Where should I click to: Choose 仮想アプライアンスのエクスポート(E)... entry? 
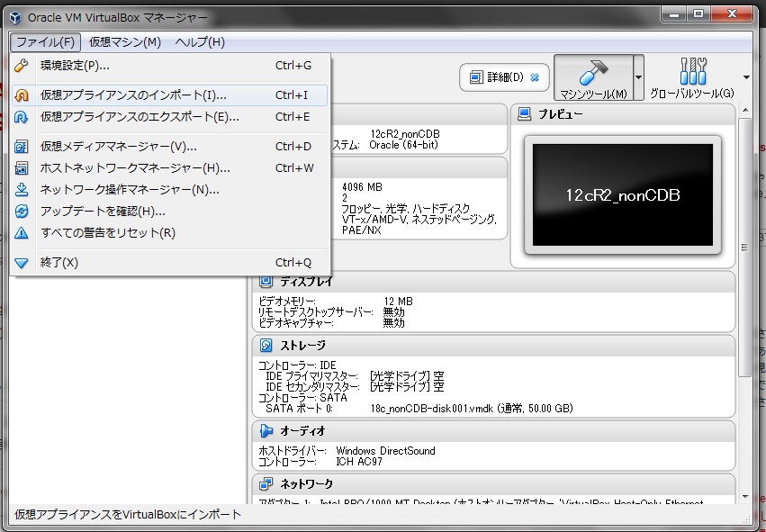pos(169,117)
